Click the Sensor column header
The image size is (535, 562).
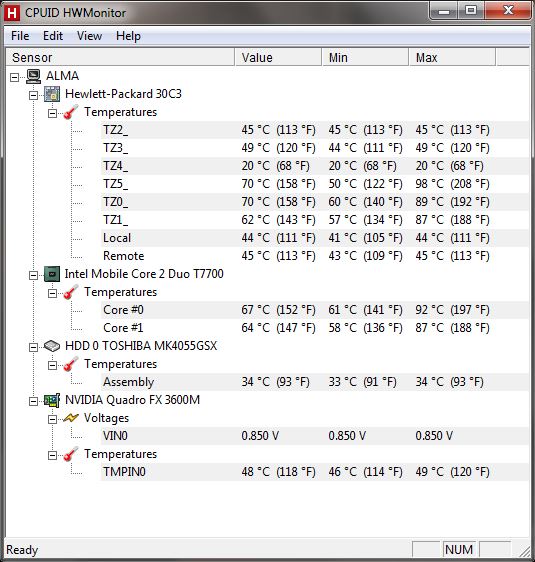click(120, 57)
